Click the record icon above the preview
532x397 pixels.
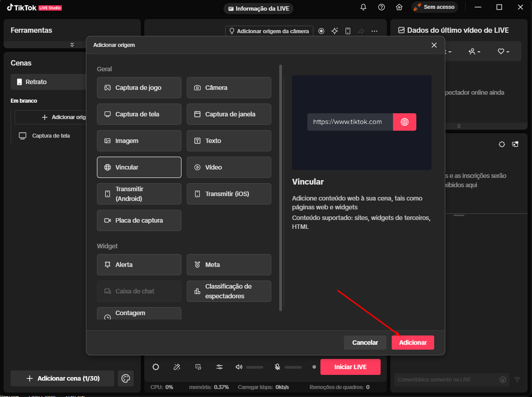point(322,31)
